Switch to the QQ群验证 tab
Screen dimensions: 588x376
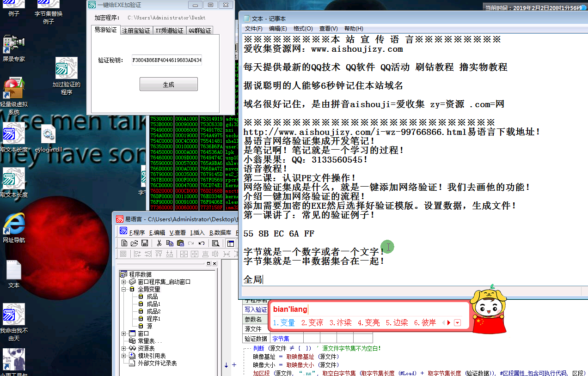(x=200, y=30)
